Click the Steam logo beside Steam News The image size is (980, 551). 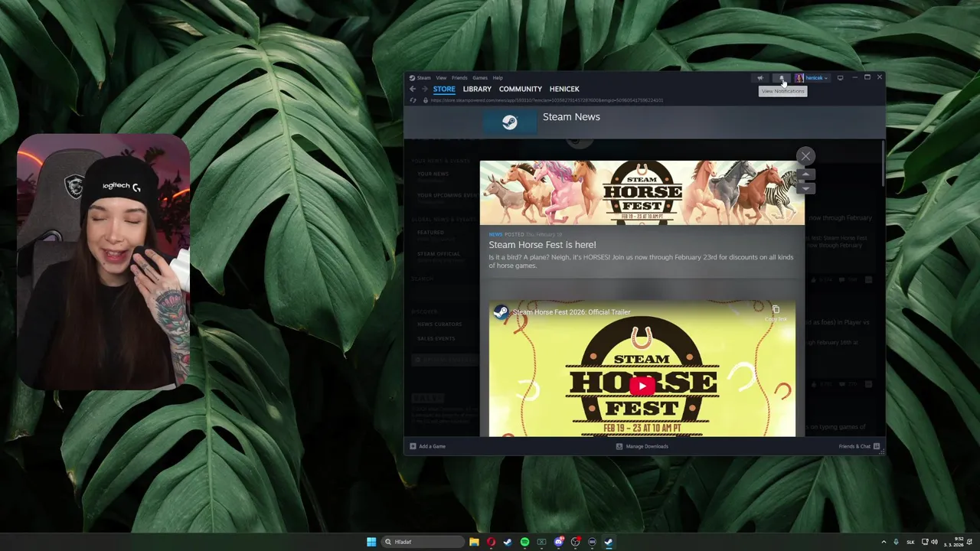point(510,122)
